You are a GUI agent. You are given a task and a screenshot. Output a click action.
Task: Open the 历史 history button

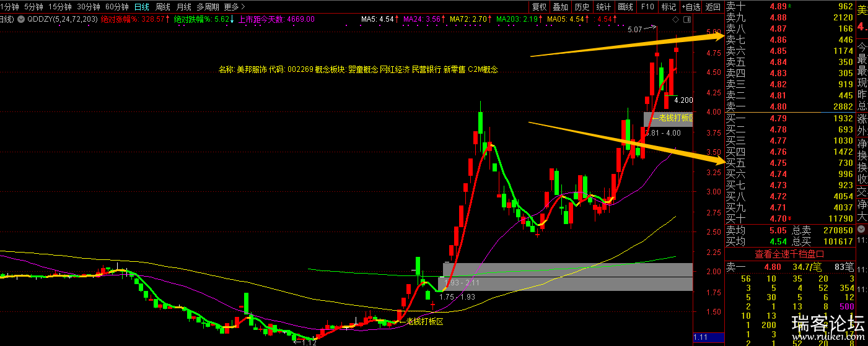point(582,7)
